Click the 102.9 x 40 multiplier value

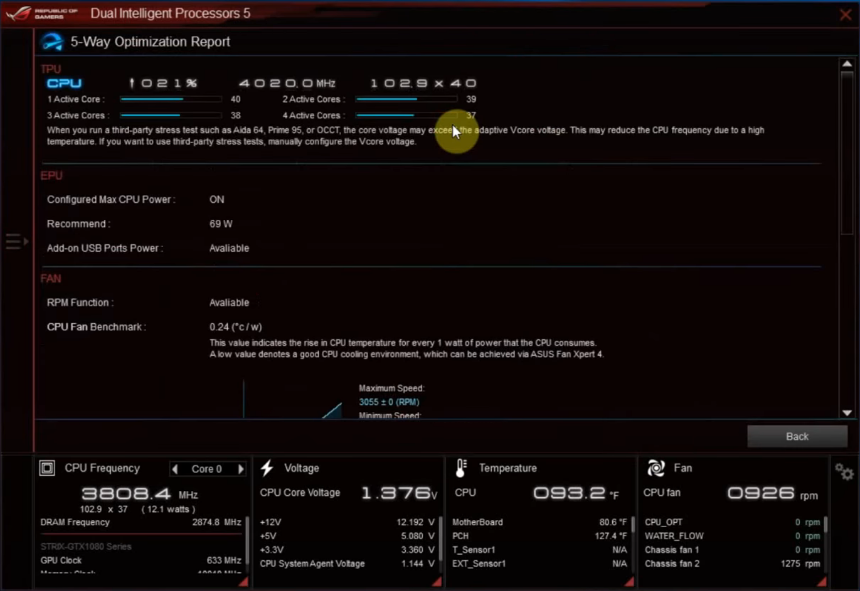click(x=423, y=83)
